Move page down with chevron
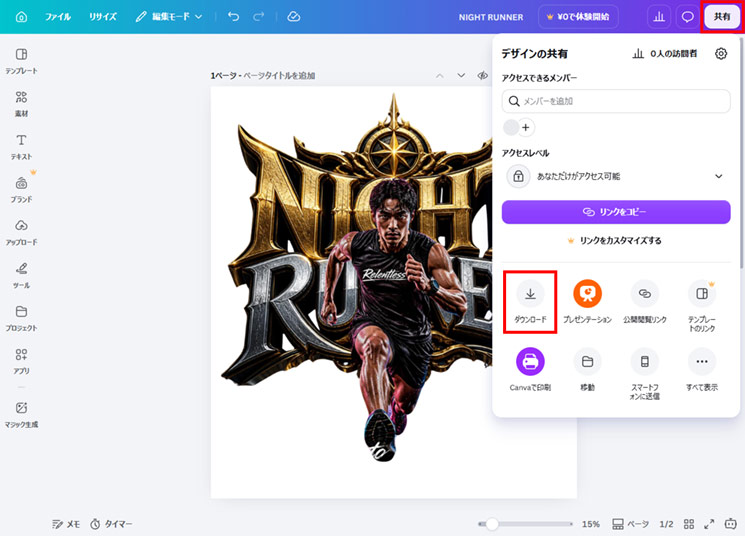 461,76
